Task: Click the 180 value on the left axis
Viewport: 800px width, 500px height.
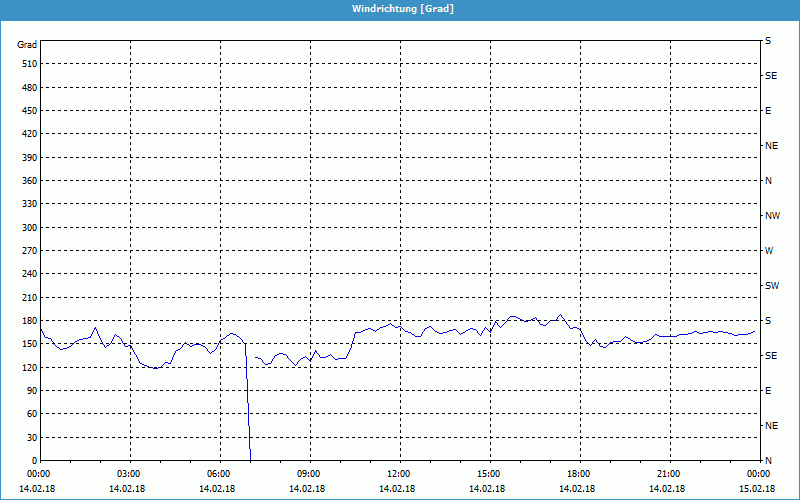Action: pos(28,321)
